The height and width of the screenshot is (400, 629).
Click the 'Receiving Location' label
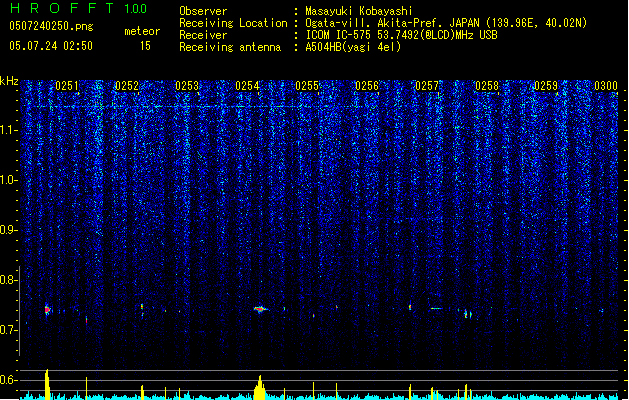click(x=233, y=23)
